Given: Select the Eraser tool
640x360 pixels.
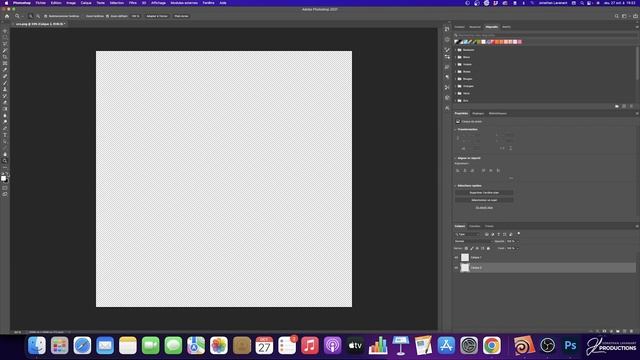Looking at the screenshot, I should (x=5, y=102).
